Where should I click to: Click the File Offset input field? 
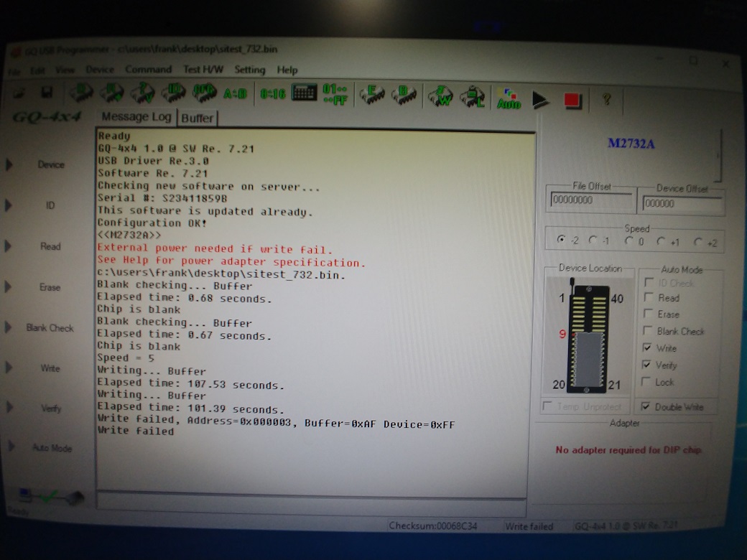(x=591, y=201)
